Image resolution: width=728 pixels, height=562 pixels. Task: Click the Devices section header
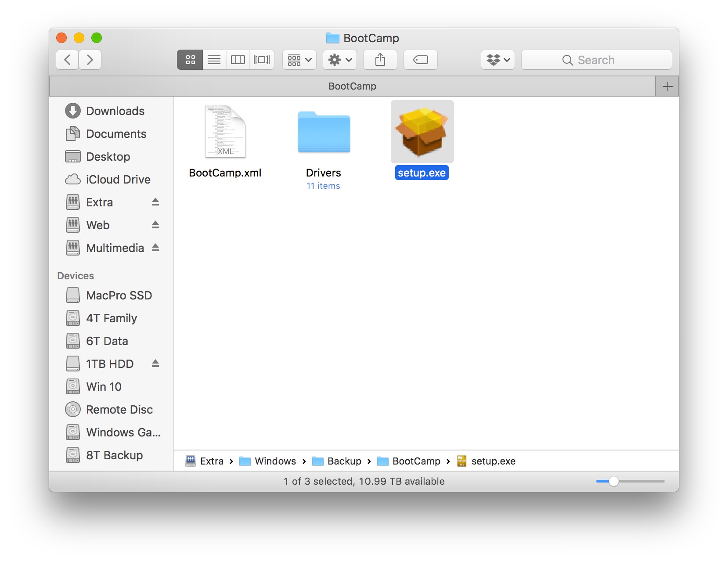click(76, 276)
